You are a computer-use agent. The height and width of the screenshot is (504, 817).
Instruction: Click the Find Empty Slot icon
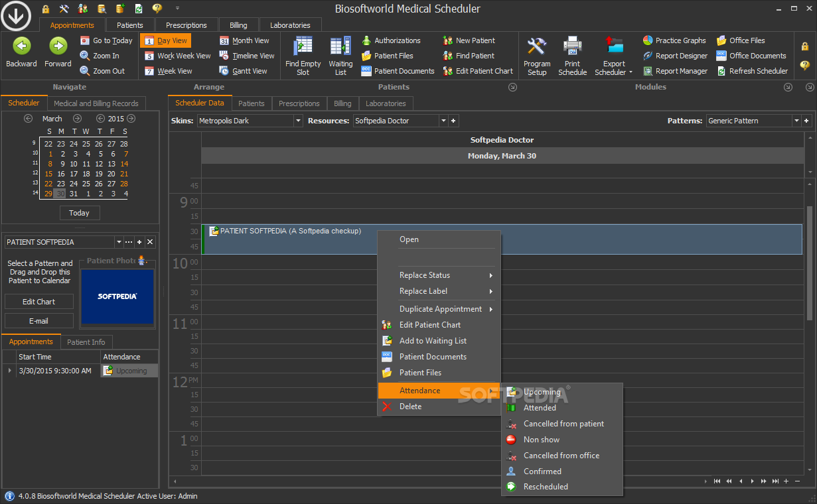303,46
